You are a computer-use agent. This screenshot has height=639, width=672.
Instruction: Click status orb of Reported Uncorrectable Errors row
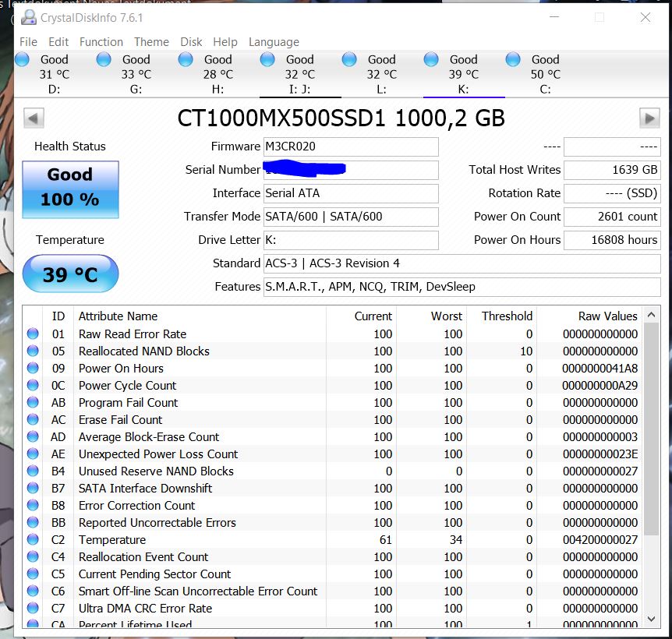pyautogui.click(x=33, y=522)
